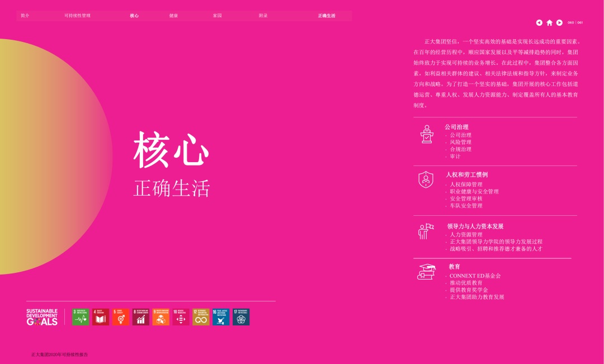
Task: Click SDG 3 Good Health icon
Action: point(81,317)
